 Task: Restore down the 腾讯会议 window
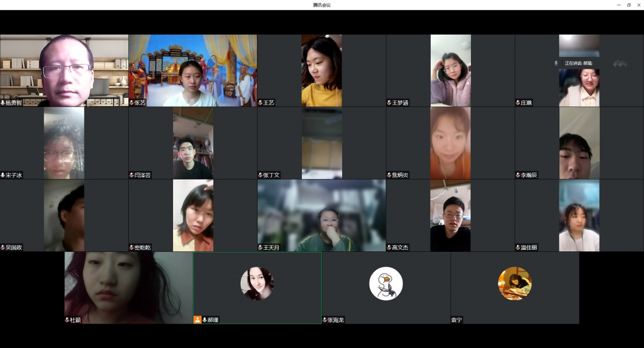point(629,5)
